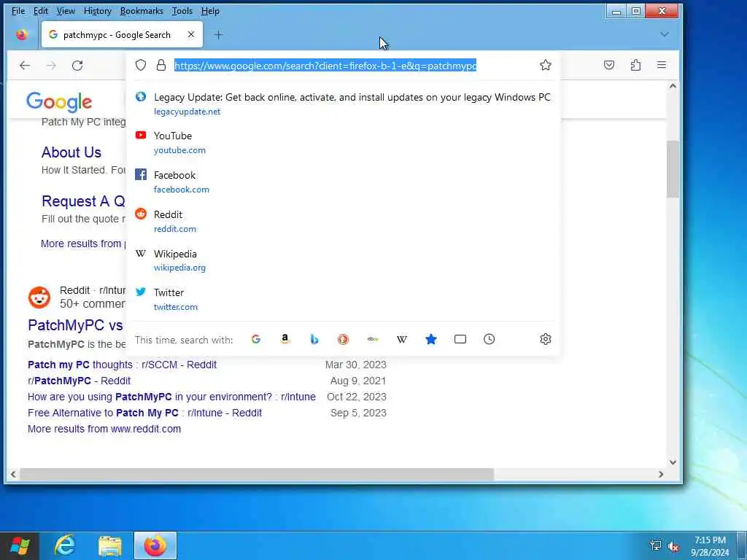The image size is (747, 560).
Task: Search Bookmarks using blue star icon
Action: tap(430, 339)
